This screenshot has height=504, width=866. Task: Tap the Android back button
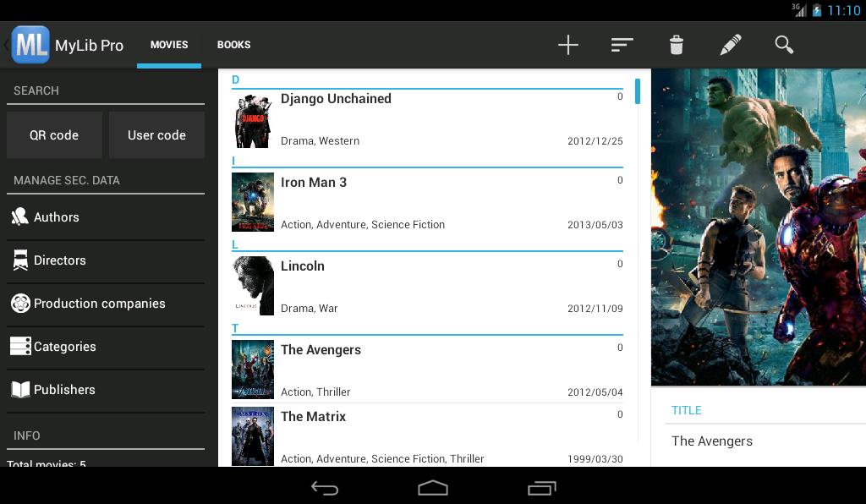click(x=325, y=488)
